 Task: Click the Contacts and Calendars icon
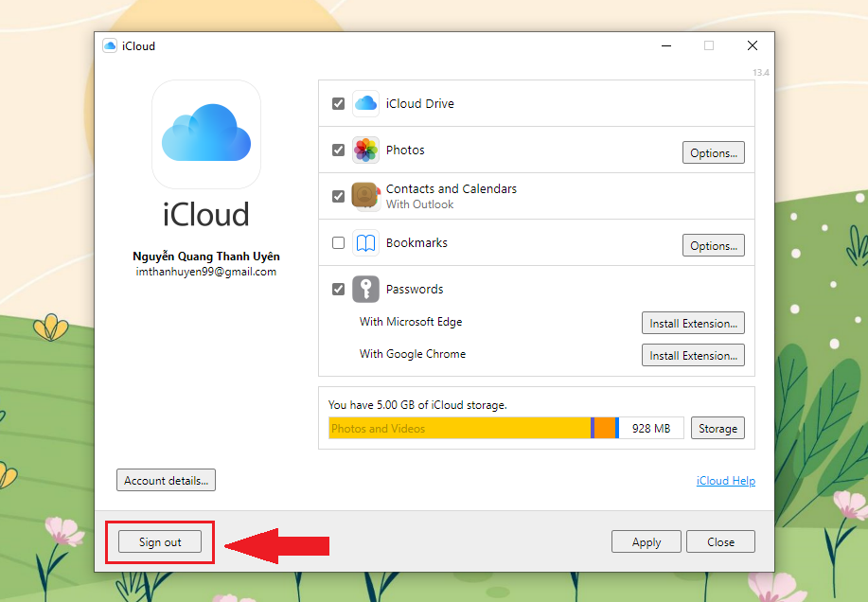pos(365,197)
